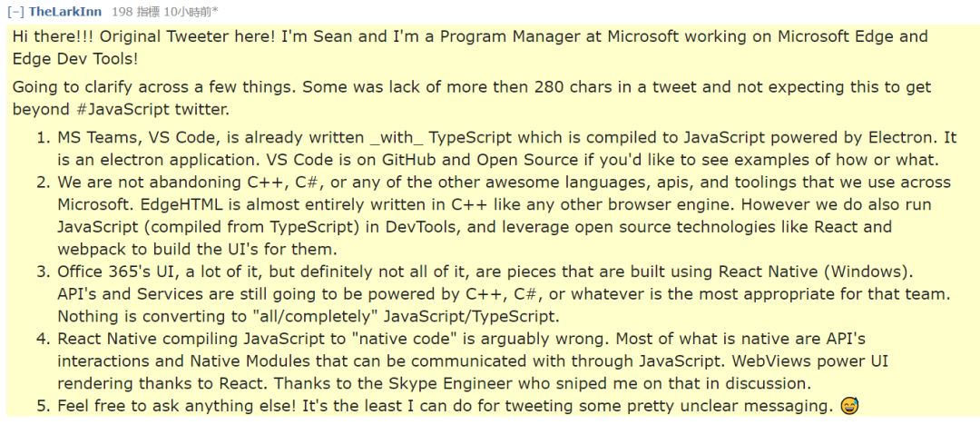Open TheLarkInn user profile link
Screen dimensions: 980x425
65,11
